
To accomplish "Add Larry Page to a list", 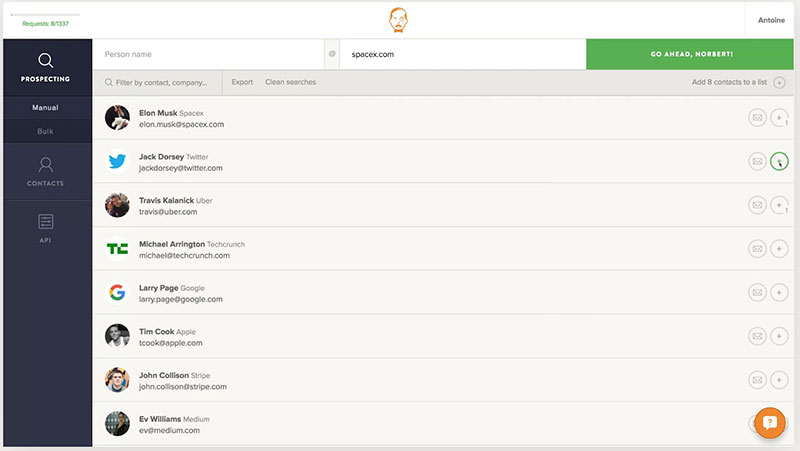I will pyautogui.click(x=779, y=292).
